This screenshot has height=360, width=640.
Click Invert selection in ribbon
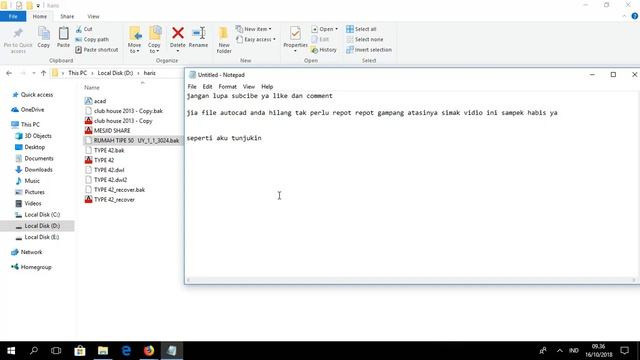click(369, 50)
